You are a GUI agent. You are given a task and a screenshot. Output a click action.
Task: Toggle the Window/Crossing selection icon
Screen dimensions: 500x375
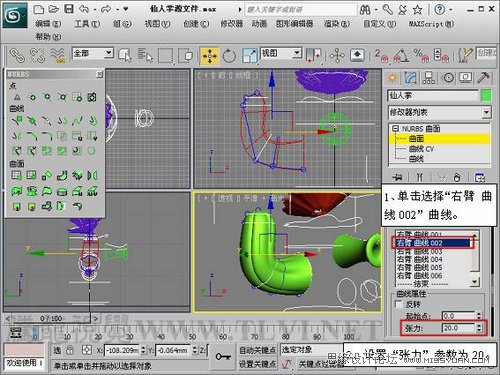pyautogui.click(x=186, y=55)
